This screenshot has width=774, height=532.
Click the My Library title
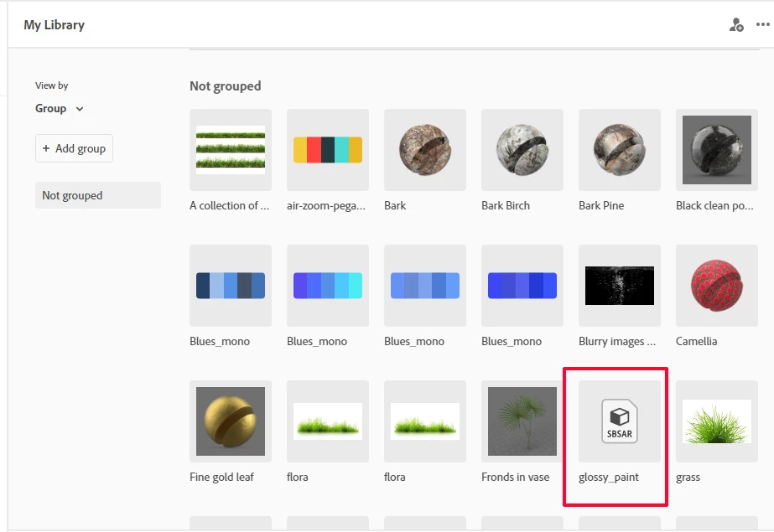pyautogui.click(x=55, y=24)
